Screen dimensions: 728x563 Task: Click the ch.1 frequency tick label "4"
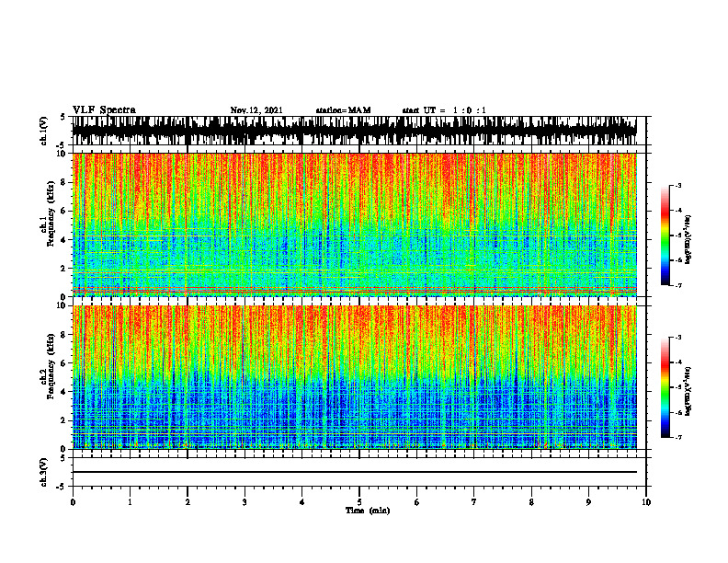click(63, 240)
